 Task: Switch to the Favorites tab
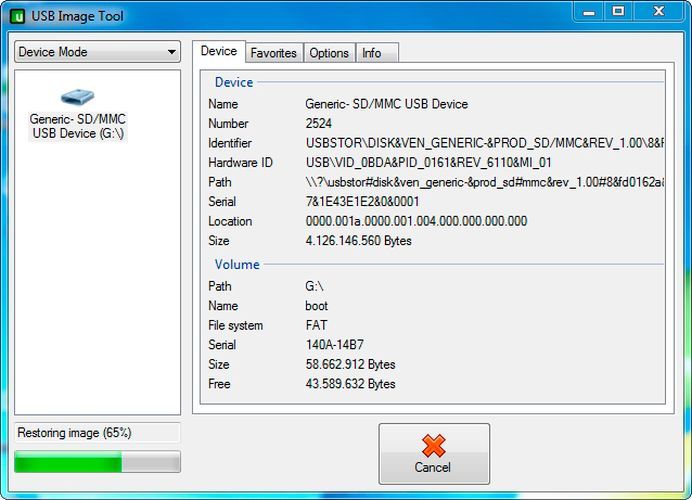click(x=274, y=53)
